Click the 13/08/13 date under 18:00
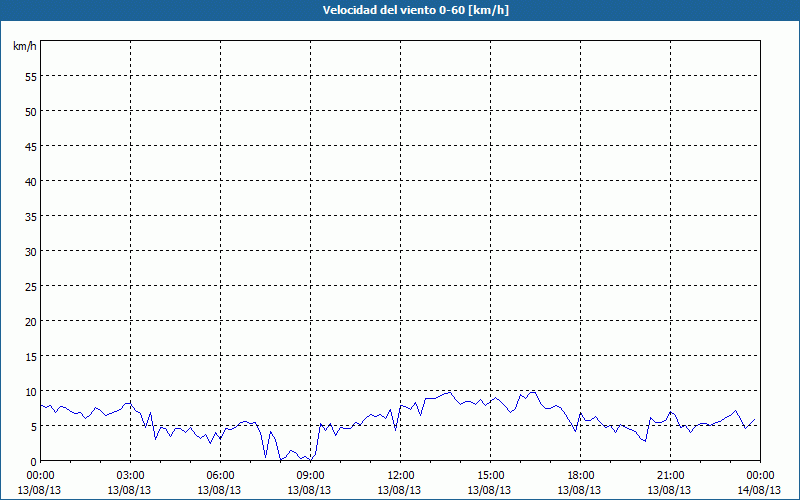The height and width of the screenshot is (500, 800). pyautogui.click(x=579, y=490)
